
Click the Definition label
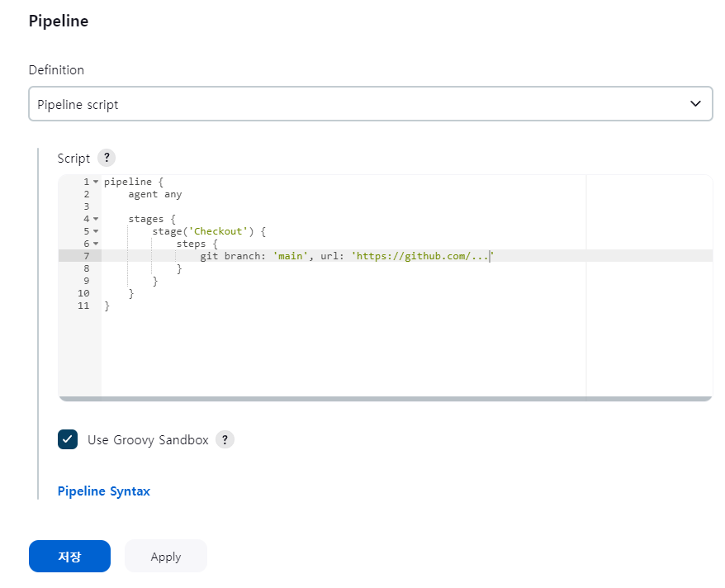click(56, 70)
